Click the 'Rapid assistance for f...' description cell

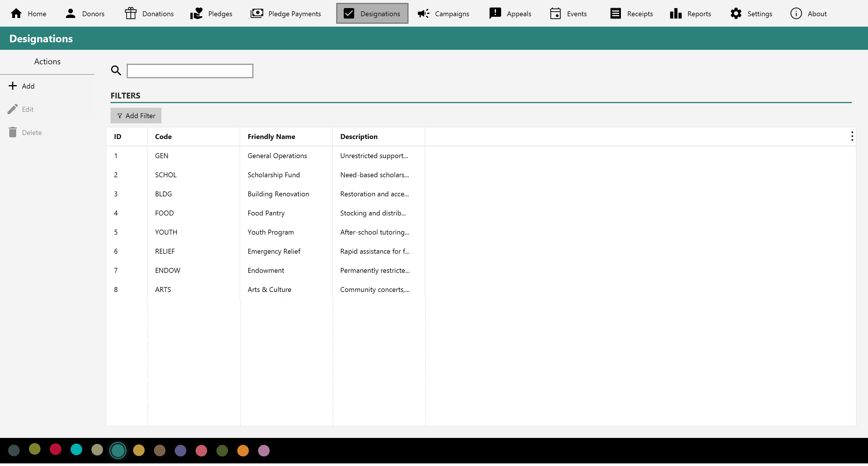pyautogui.click(x=375, y=252)
